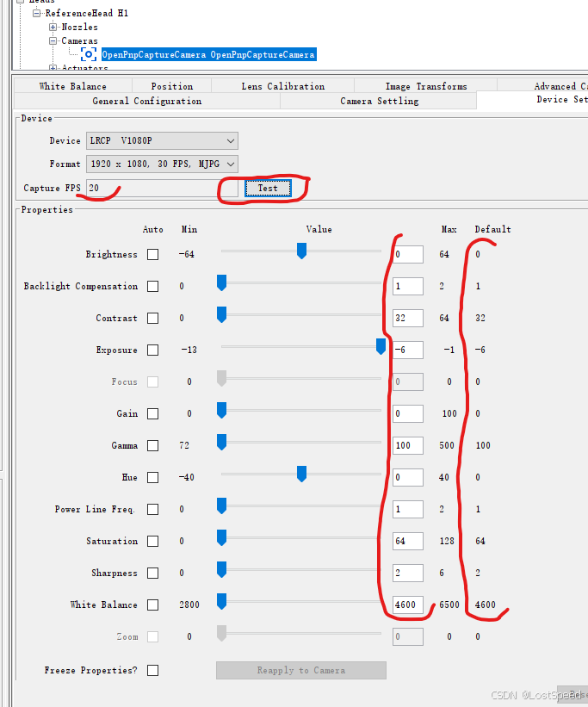
Task: Click the Gamma slider handle
Action: [x=221, y=442]
